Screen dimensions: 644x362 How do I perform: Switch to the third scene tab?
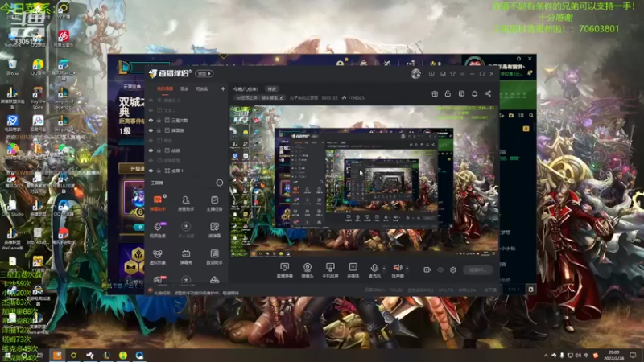(202, 88)
